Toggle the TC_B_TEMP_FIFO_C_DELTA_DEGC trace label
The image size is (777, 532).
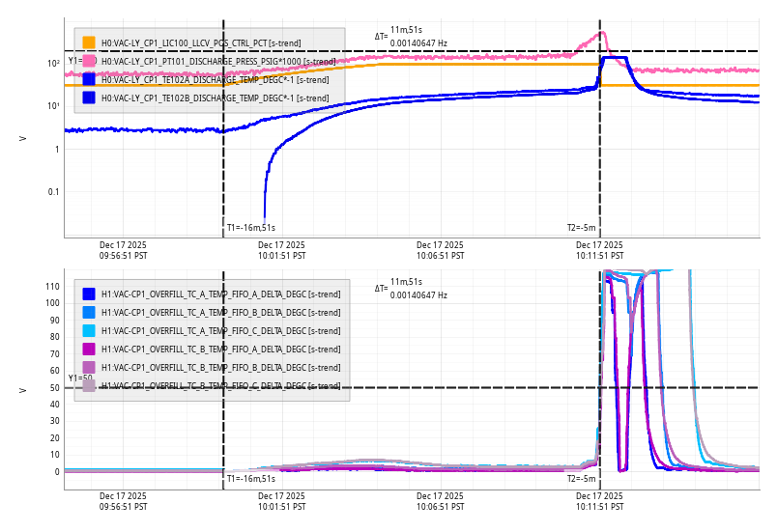(x=220, y=386)
